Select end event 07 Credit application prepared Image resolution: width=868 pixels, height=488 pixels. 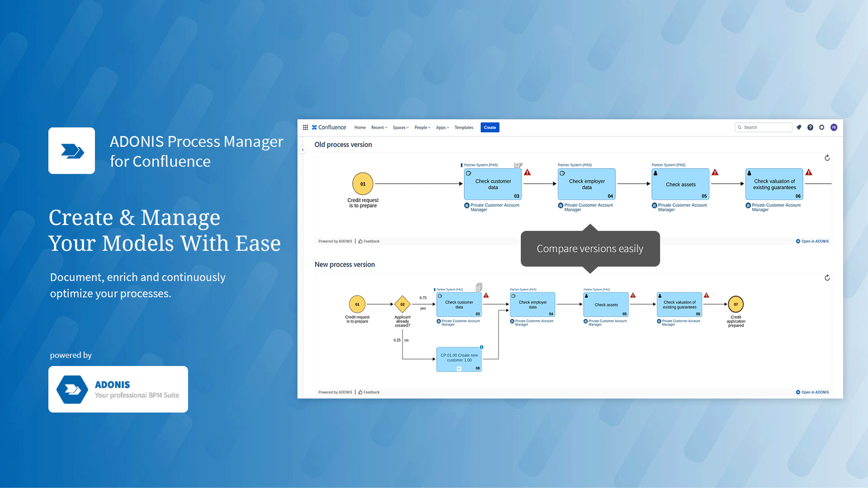coord(736,304)
